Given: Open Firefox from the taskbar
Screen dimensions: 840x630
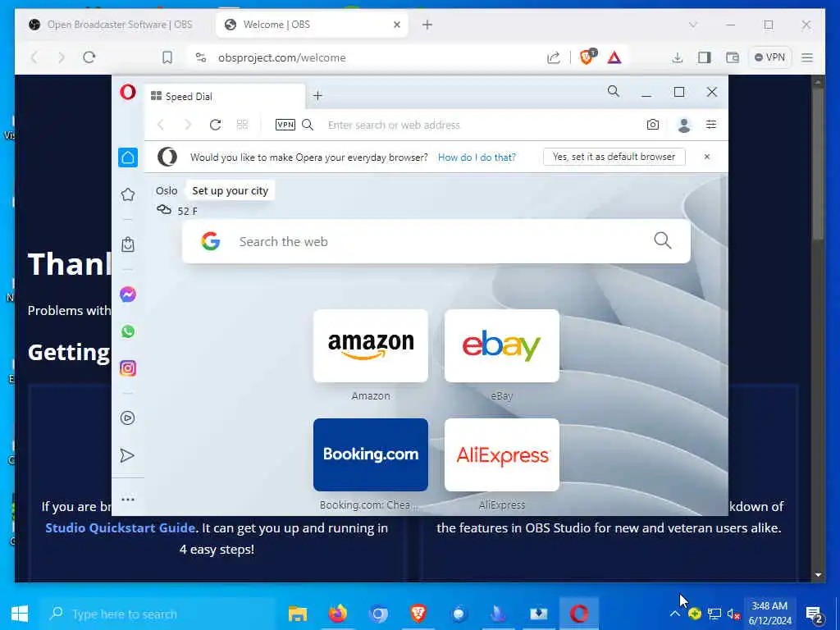Looking at the screenshot, I should pyautogui.click(x=337, y=614).
